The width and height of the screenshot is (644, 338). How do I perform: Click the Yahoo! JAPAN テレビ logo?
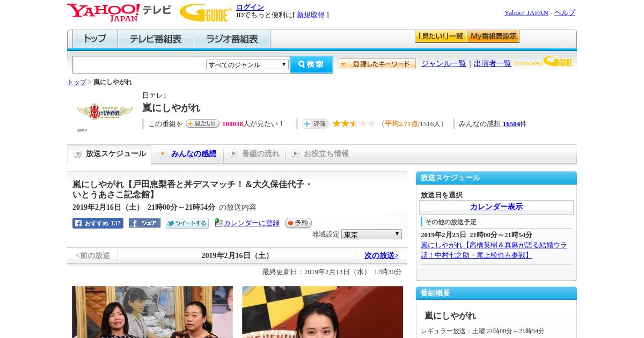119,12
